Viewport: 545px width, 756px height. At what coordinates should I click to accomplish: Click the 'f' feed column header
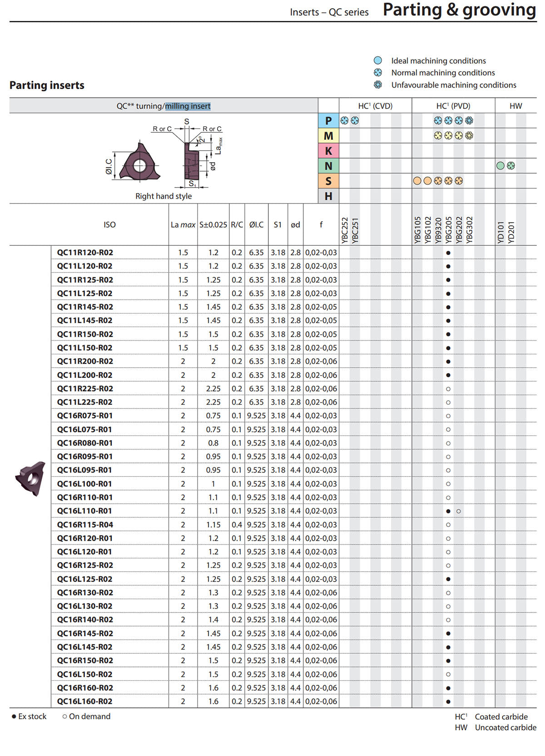pos(321,224)
